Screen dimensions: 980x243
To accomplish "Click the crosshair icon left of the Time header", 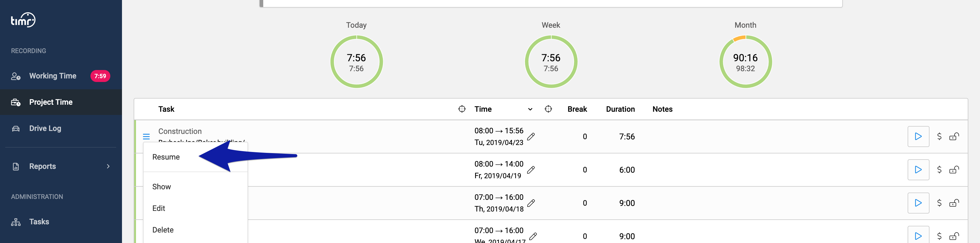I will pyautogui.click(x=461, y=109).
